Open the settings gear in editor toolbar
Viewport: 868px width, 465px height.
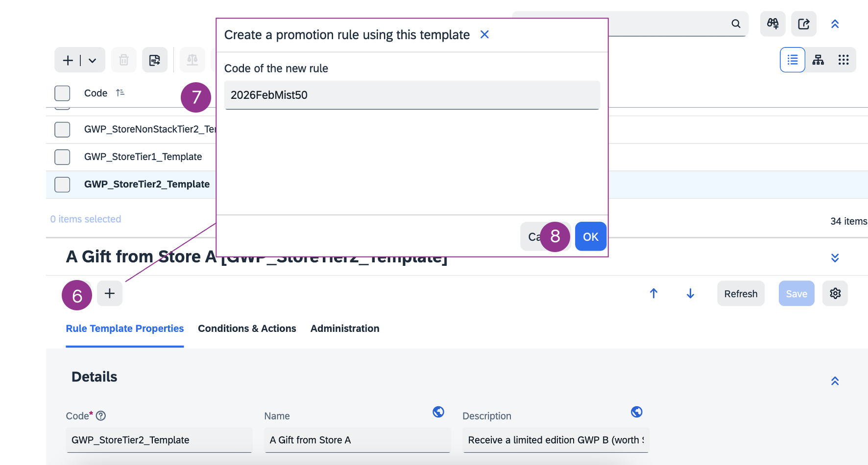[835, 293]
